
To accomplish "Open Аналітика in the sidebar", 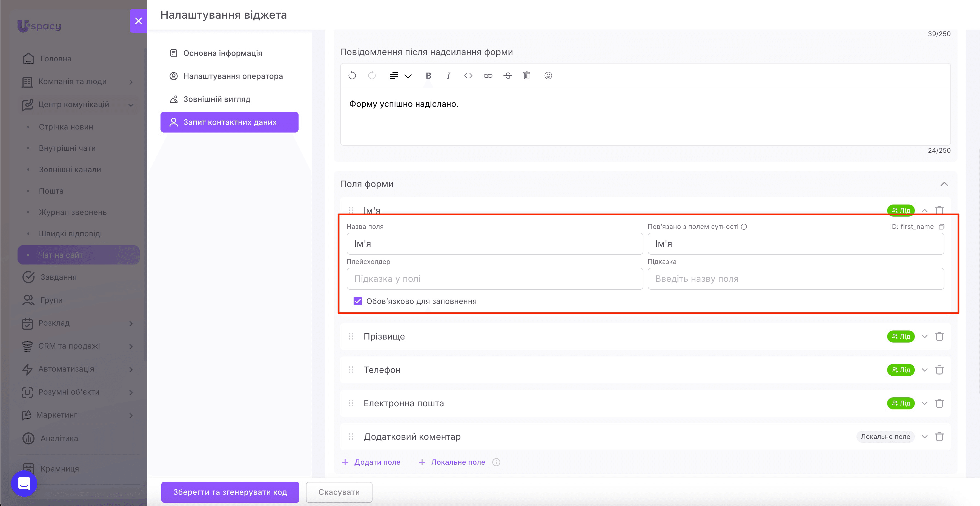I will 78,439.
